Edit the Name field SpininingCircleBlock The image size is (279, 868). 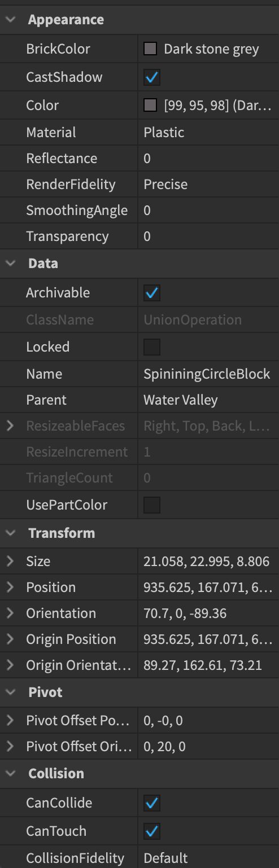pos(208,374)
